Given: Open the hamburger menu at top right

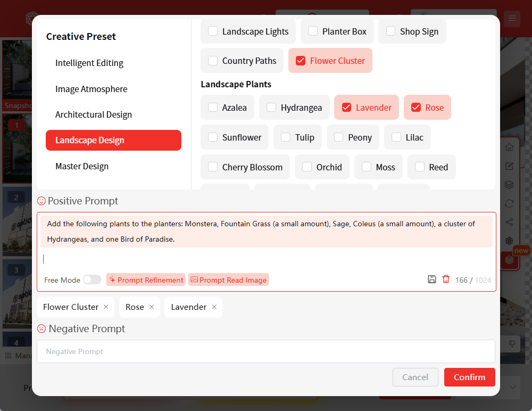Looking at the screenshot, I should click(x=512, y=19).
